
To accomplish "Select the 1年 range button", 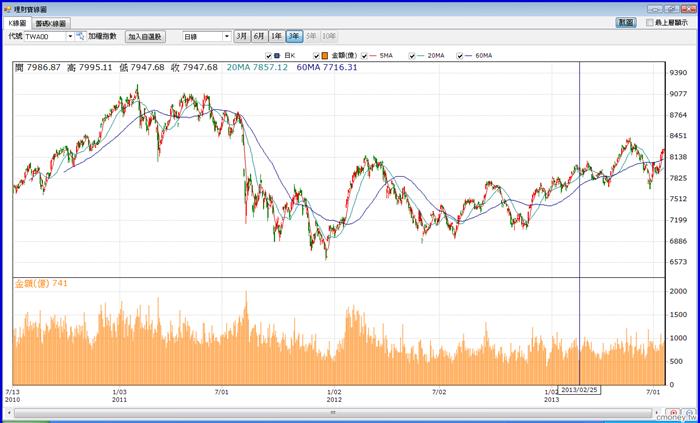I will click(276, 37).
